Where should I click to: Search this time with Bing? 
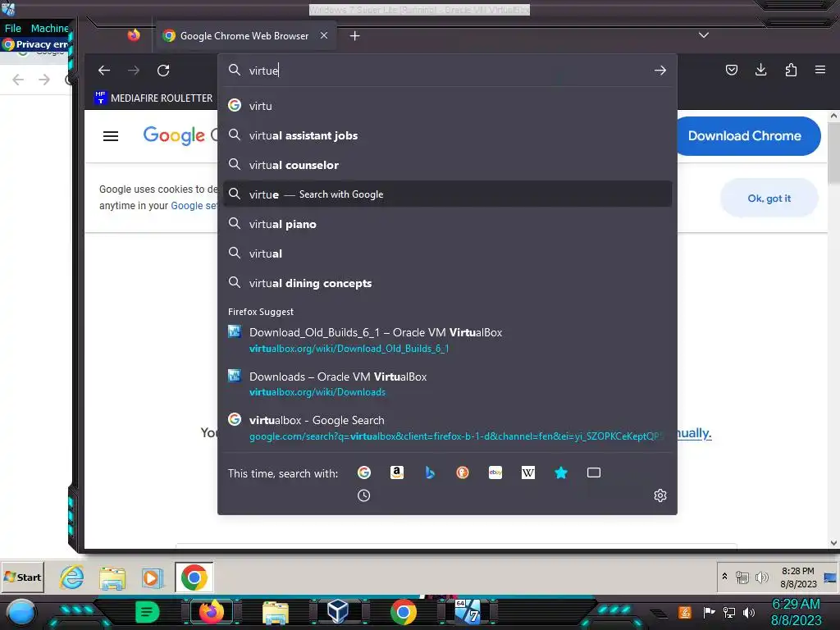click(430, 472)
